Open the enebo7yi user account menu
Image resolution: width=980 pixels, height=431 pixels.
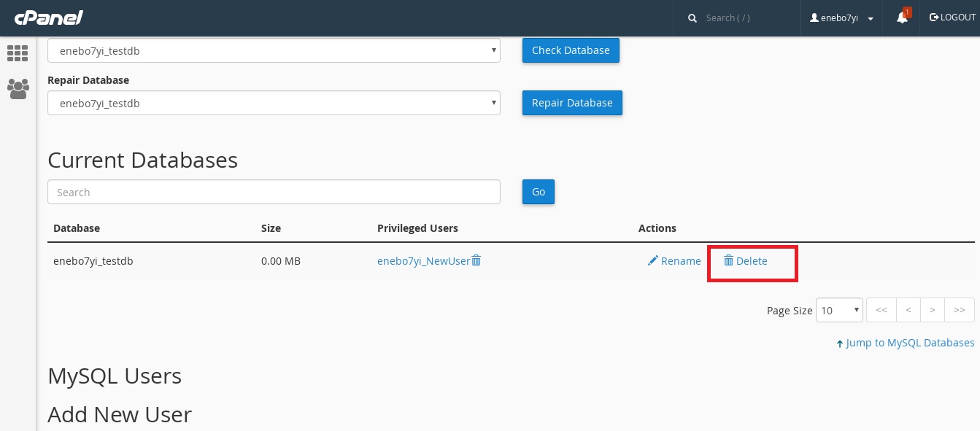click(842, 18)
